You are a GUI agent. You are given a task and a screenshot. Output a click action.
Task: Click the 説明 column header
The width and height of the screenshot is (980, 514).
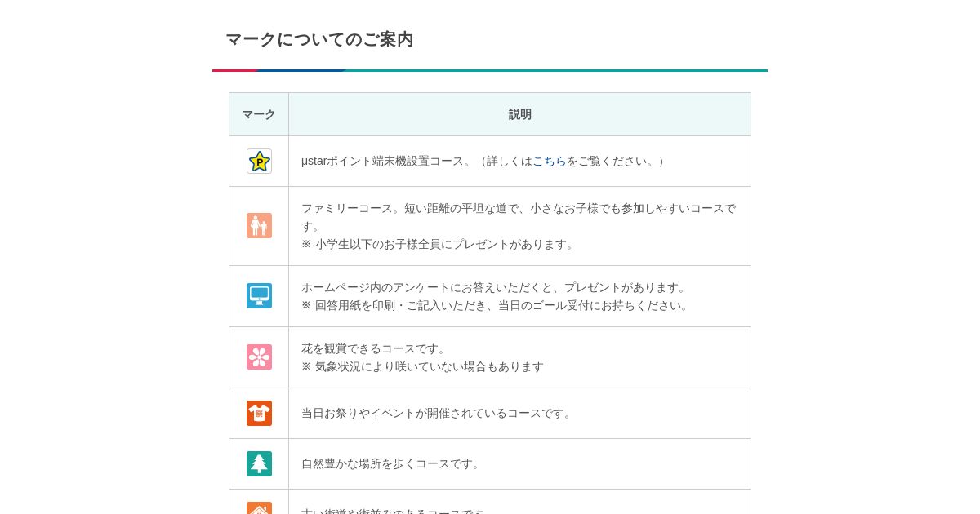coord(519,114)
